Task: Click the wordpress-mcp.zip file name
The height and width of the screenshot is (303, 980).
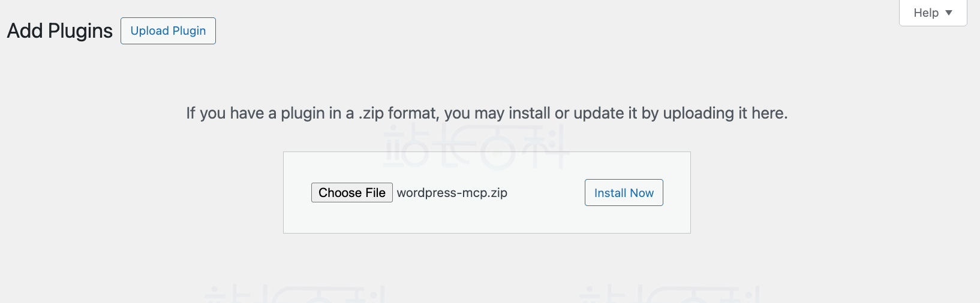Action: pos(452,193)
